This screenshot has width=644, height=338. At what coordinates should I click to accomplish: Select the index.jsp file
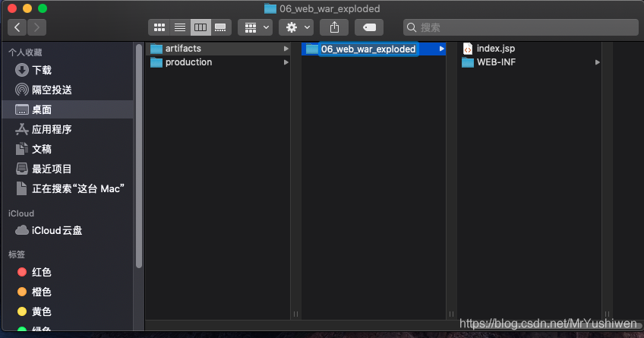click(529, 49)
